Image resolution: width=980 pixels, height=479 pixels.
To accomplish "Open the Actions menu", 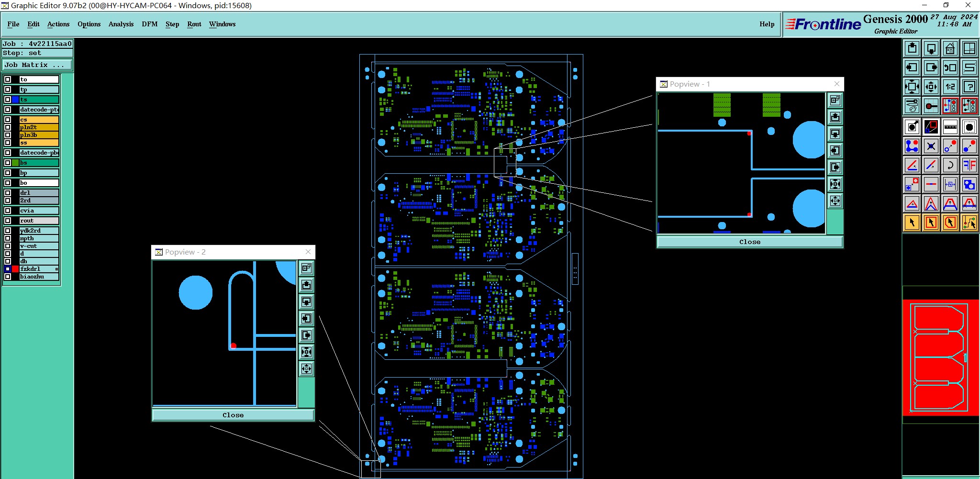I will click(58, 24).
